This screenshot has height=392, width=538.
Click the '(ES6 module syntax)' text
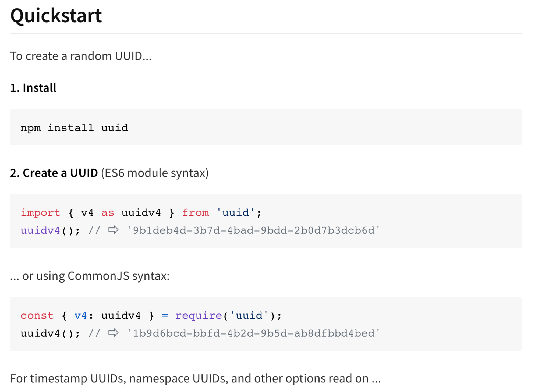click(155, 173)
